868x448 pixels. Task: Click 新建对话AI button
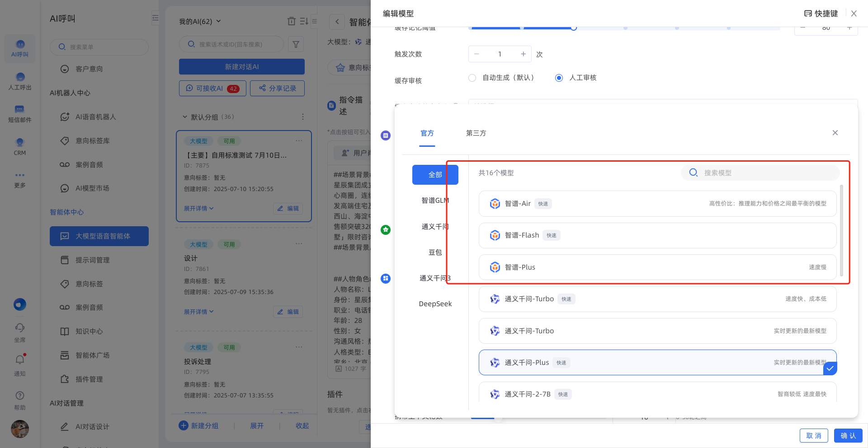pos(242,67)
